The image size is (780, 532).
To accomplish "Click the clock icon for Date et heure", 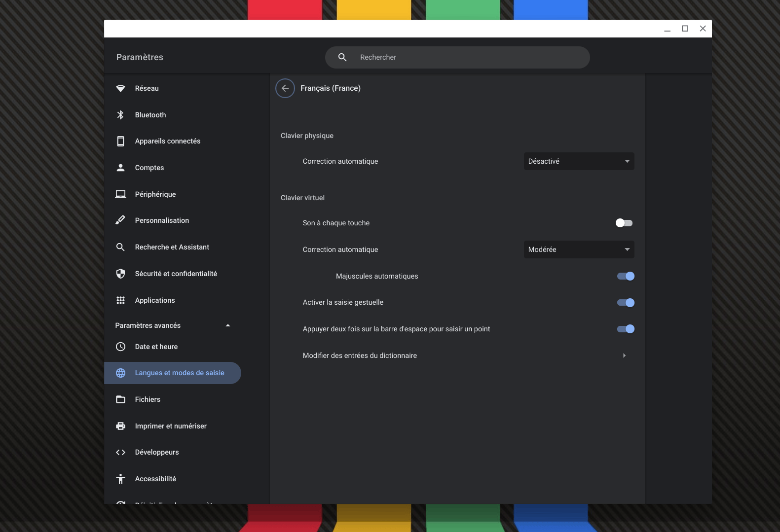I will pos(120,347).
